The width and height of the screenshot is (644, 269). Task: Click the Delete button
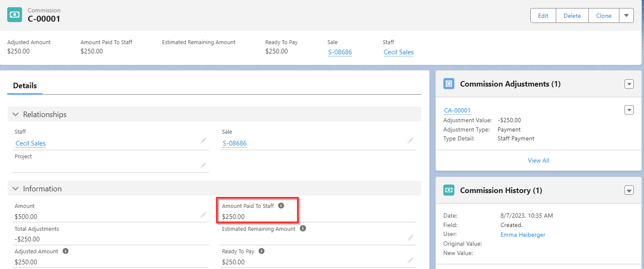tap(572, 15)
